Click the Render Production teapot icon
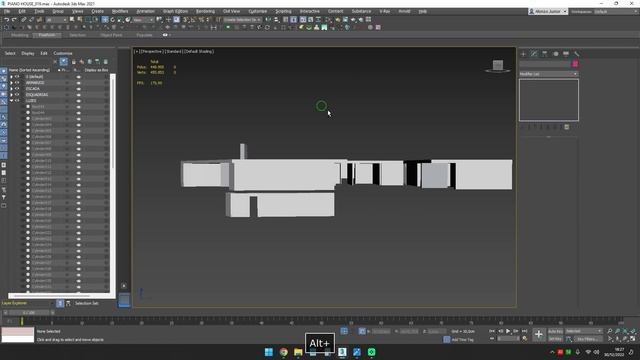640x360 pixels. point(354,19)
